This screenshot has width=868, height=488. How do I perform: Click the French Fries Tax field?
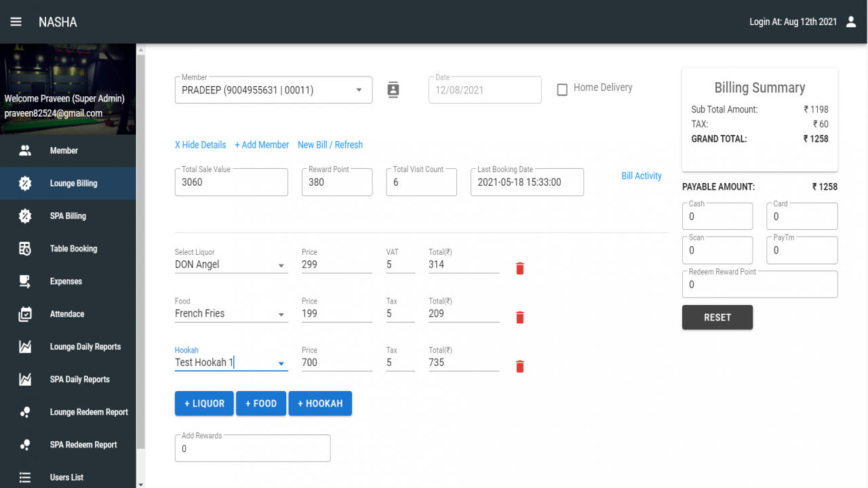point(400,314)
